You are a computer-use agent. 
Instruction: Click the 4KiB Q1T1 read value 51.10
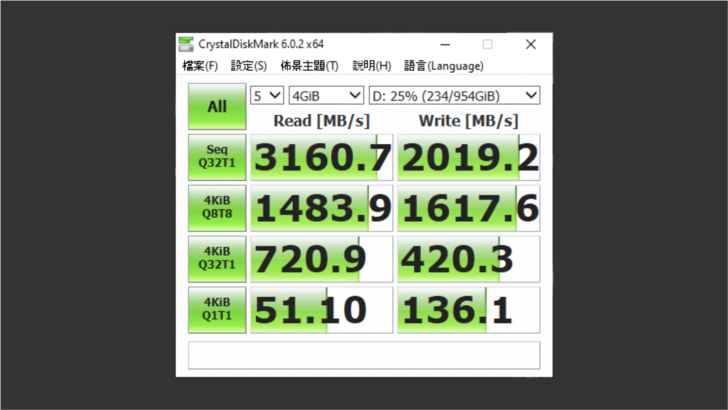tap(322, 310)
